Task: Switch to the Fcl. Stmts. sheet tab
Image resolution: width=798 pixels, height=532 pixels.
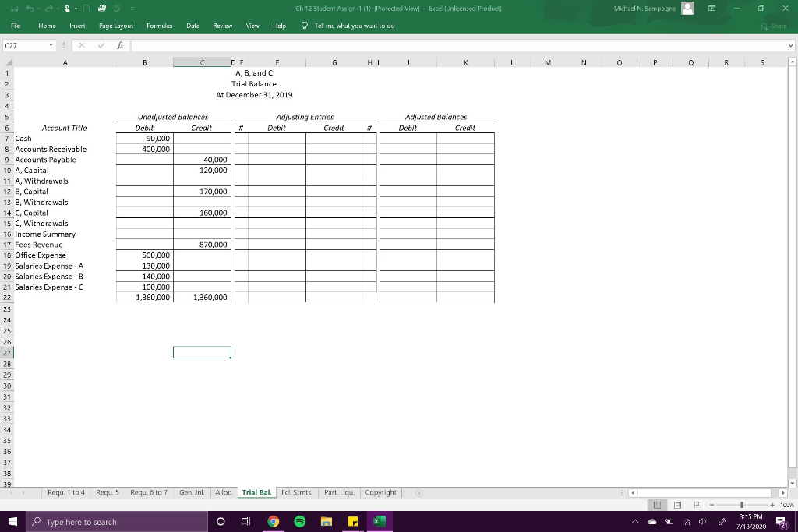Action: tap(297, 492)
